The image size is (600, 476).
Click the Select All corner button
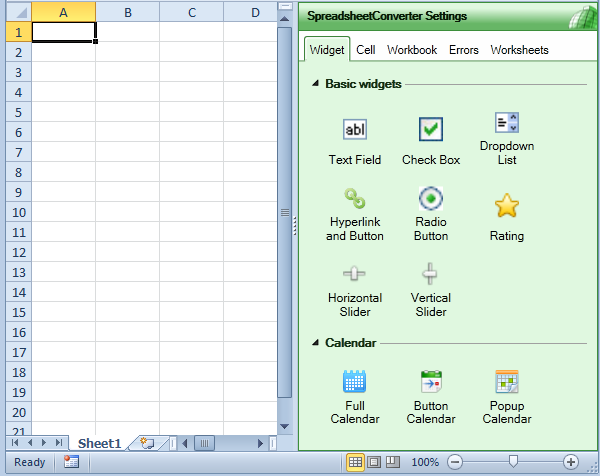pos(18,12)
